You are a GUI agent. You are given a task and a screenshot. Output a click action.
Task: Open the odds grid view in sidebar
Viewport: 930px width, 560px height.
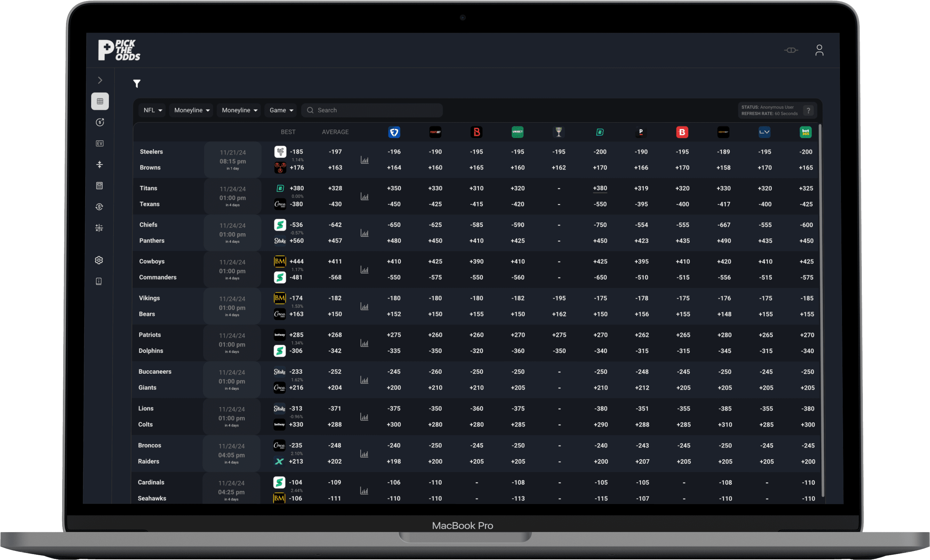(99, 101)
